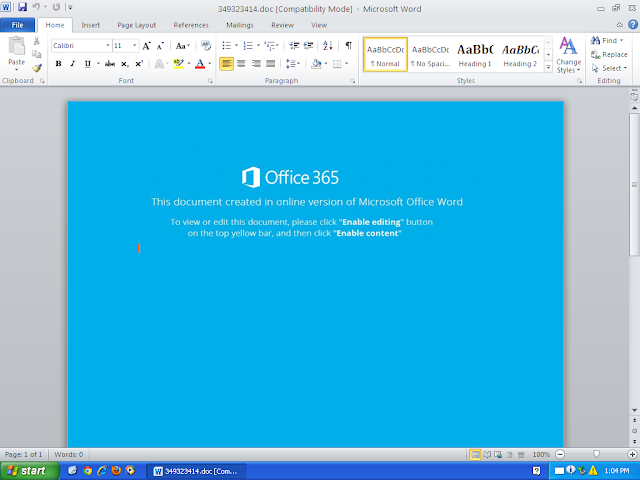Screen dimensions: 640x480
Task: Click the Save icon in quick access toolbar
Action: coord(22,7)
